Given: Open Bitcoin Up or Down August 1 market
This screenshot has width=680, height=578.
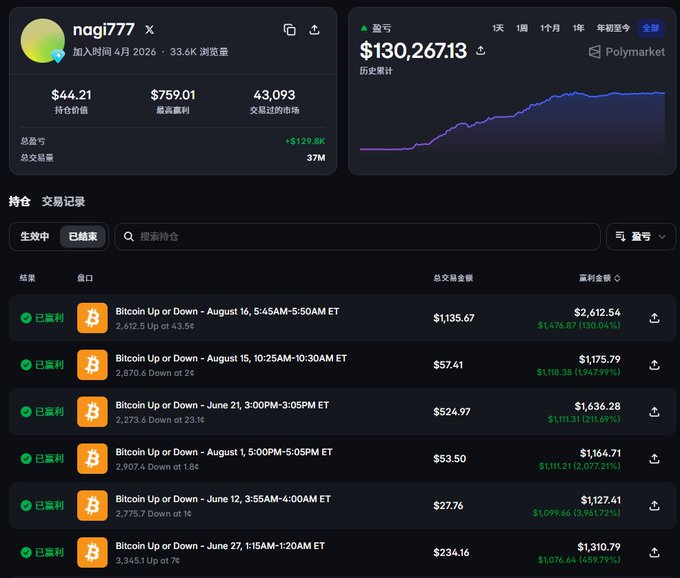Looking at the screenshot, I should point(224,452).
